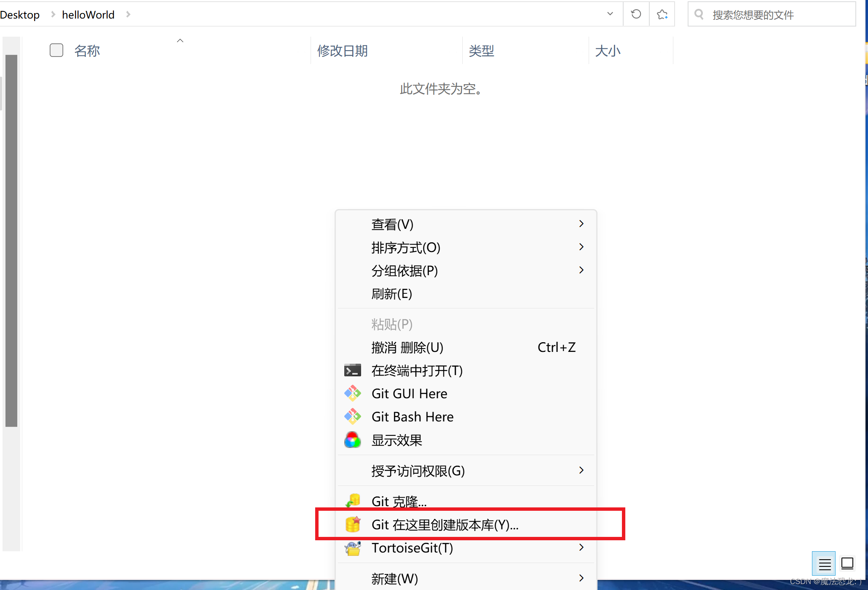Expand the address bar history dropdown
Image resolution: width=868 pixels, height=590 pixels.
610,14
